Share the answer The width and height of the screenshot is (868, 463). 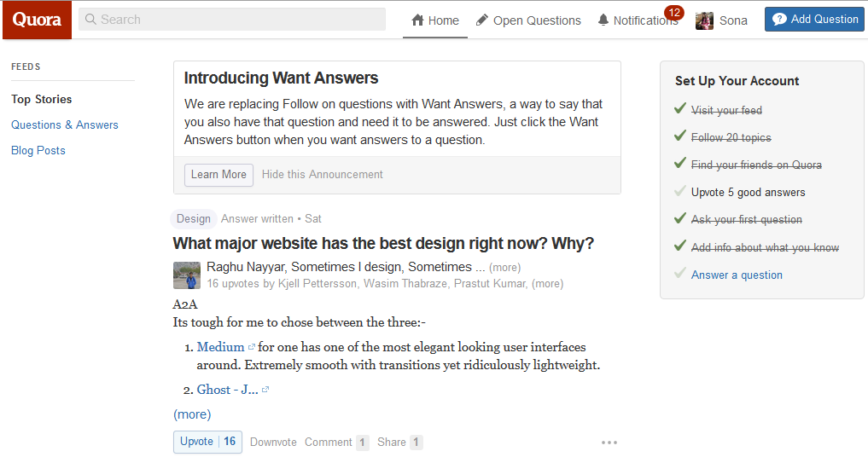[392, 442]
